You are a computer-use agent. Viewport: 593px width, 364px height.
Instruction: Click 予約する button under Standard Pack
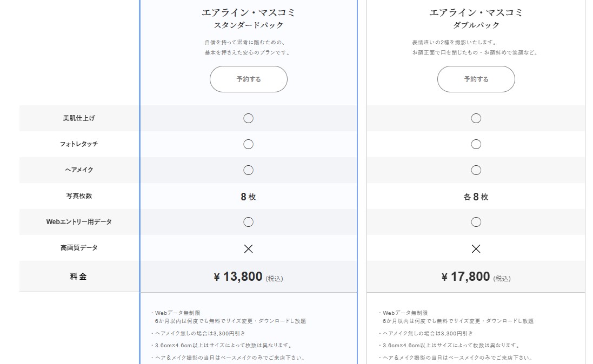pos(248,79)
